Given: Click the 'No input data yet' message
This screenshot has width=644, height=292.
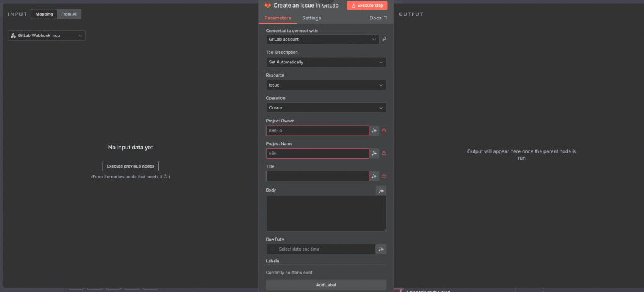Looking at the screenshot, I should click(131, 147).
